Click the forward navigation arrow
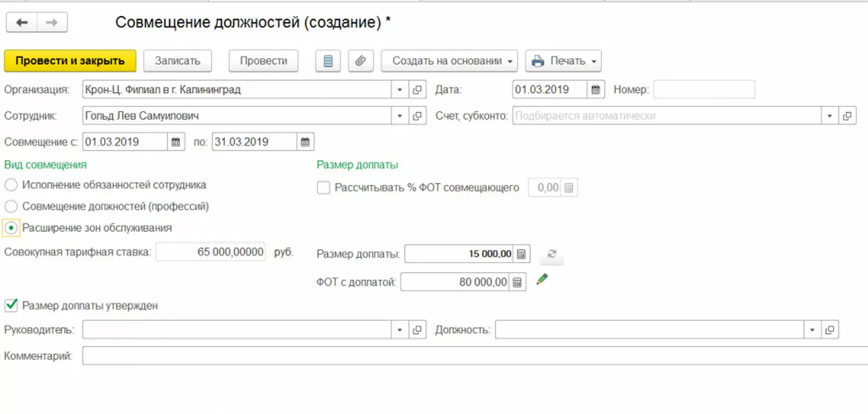This screenshot has height=414, width=868. pos(52,23)
